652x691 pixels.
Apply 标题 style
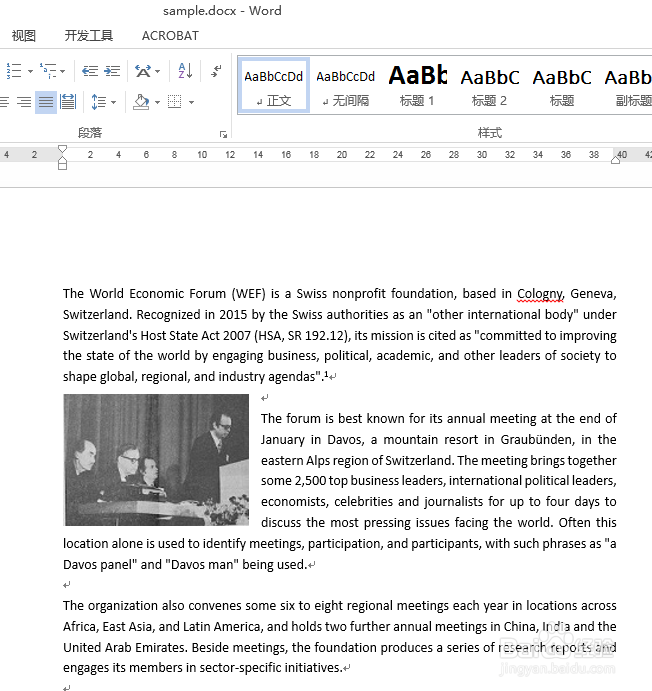[x=562, y=85]
